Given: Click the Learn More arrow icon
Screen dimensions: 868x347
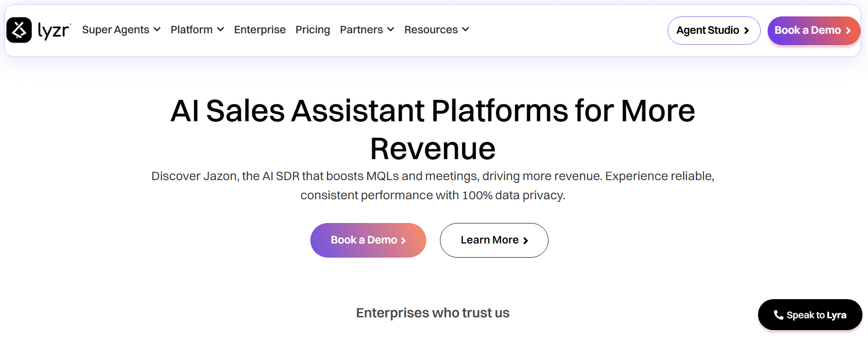Looking at the screenshot, I should (x=526, y=241).
